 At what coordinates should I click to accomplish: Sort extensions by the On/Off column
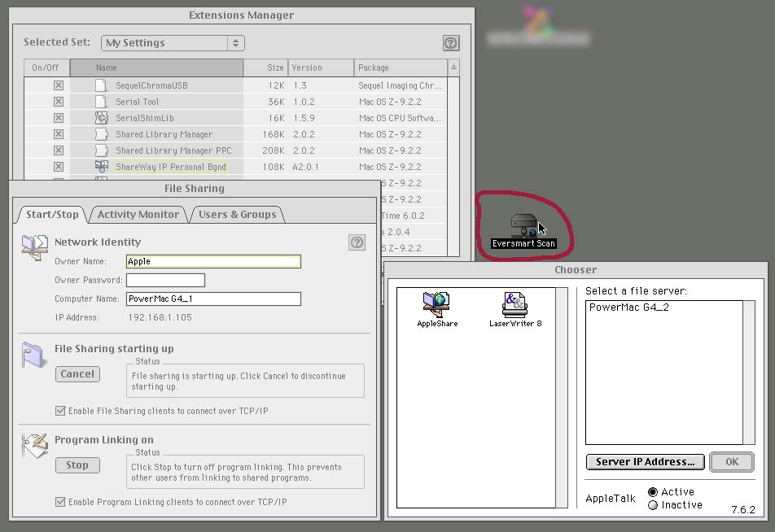(46, 68)
